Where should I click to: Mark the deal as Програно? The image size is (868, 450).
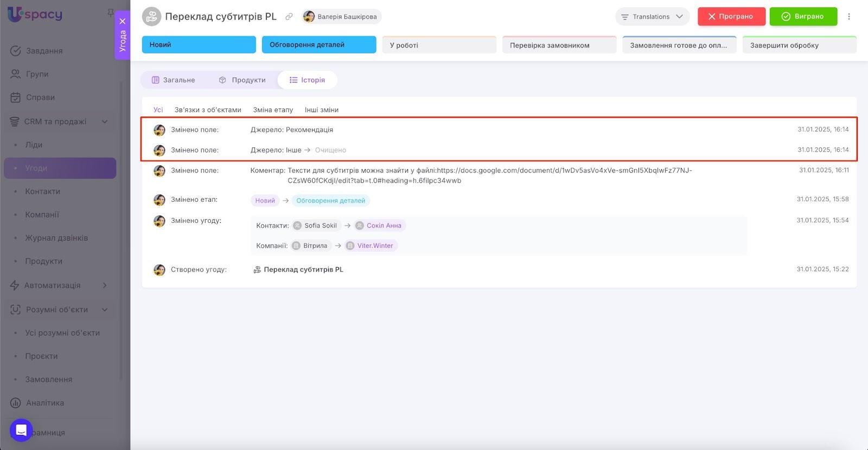click(x=731, y=17)
